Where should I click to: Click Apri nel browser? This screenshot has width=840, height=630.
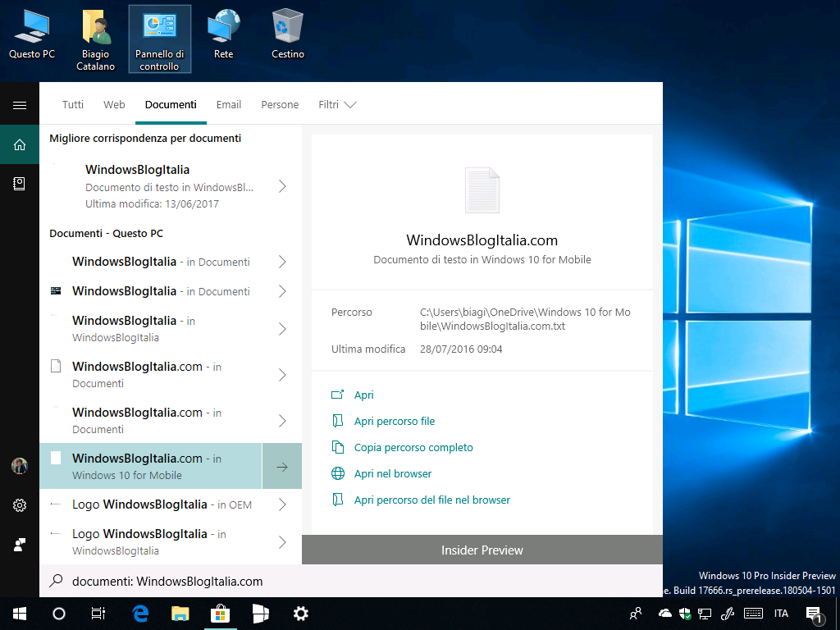coord(393,473)
